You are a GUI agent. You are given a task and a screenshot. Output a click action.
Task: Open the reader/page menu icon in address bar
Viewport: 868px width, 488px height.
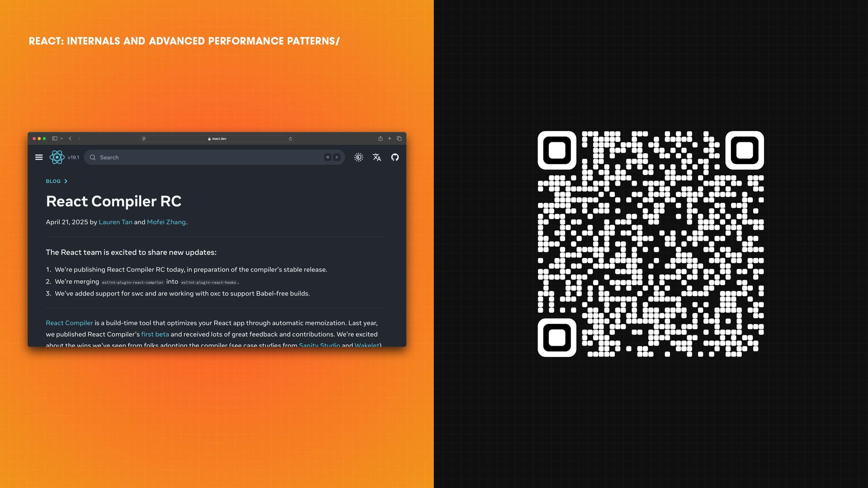pos(144,139)
